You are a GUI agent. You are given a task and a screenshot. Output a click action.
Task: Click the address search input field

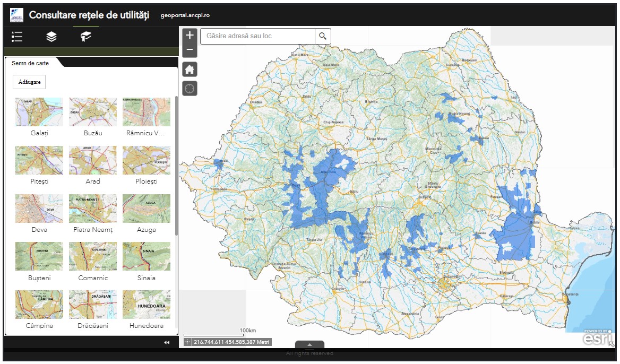tap(257, 36)
